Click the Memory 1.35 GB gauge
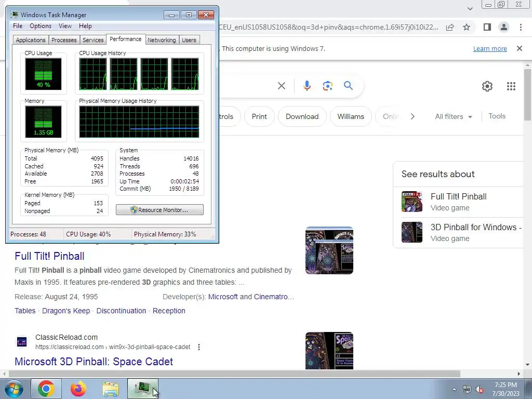Image resolution: width=532 pixels, height=399 pixels. (x=43, y=122)
